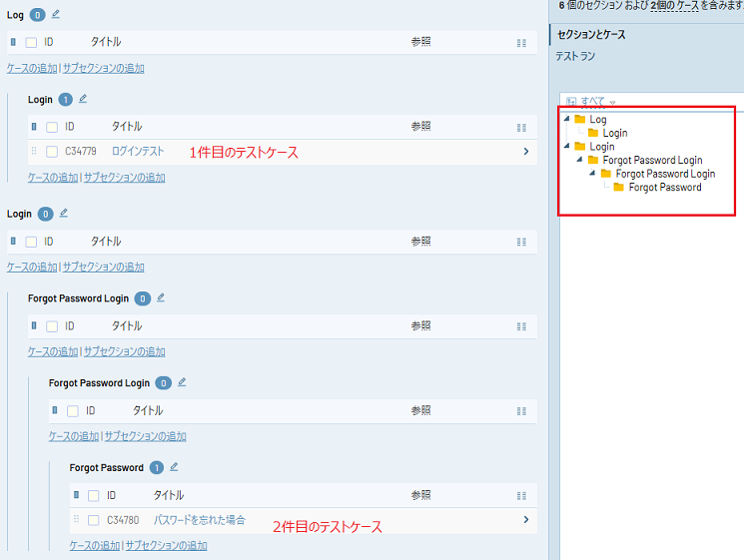Click the edit pencil next to Log section
This screenshot has height=560, width=744.
[56, 14]
